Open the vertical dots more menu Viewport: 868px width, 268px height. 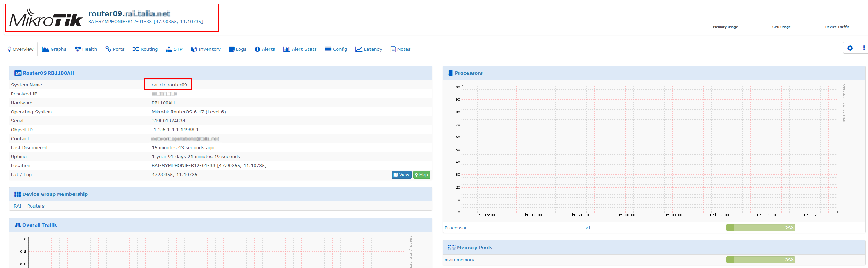point(864,48)
